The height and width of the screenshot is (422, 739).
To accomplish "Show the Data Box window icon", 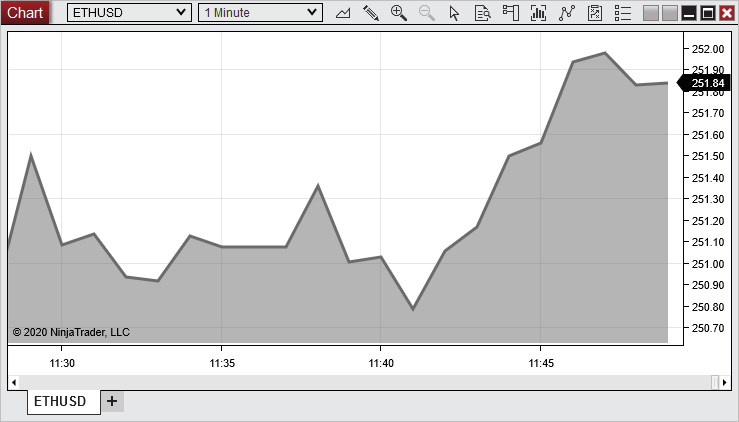I will tap(483, 13).
